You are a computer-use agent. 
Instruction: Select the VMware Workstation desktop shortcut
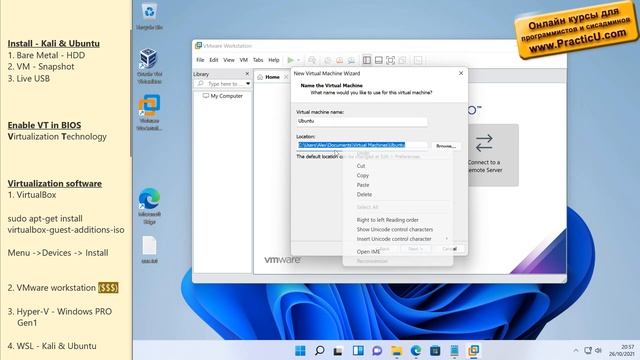point(149,112)
